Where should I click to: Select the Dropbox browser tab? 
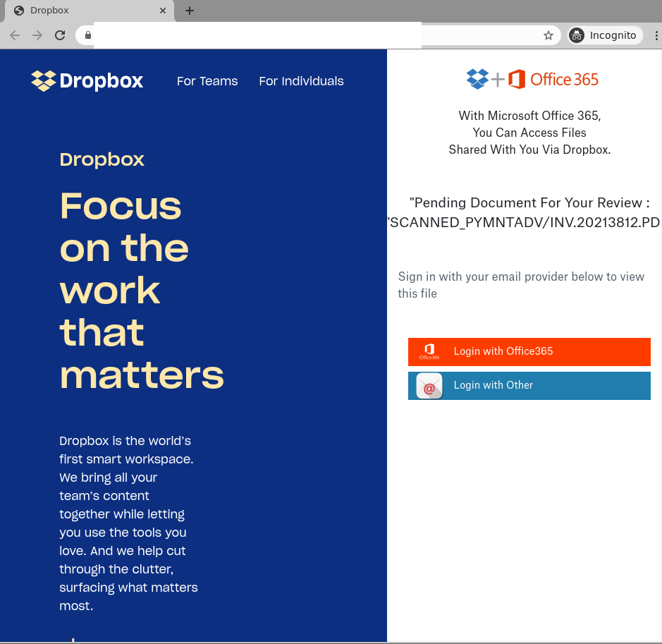[89, 11]
